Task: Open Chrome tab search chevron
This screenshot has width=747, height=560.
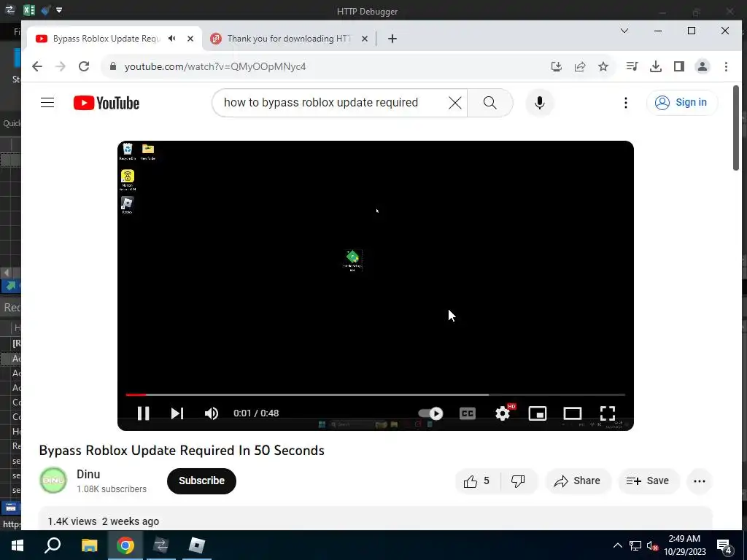Action: pyautogui.click(x=624, y=31)
